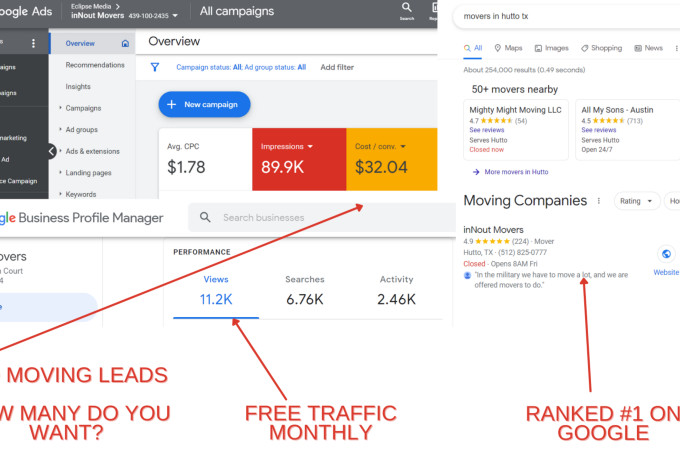This screenshot has height=459, width=680.
Task: Click the chevron after Eclipse Media
Action: 118,6
